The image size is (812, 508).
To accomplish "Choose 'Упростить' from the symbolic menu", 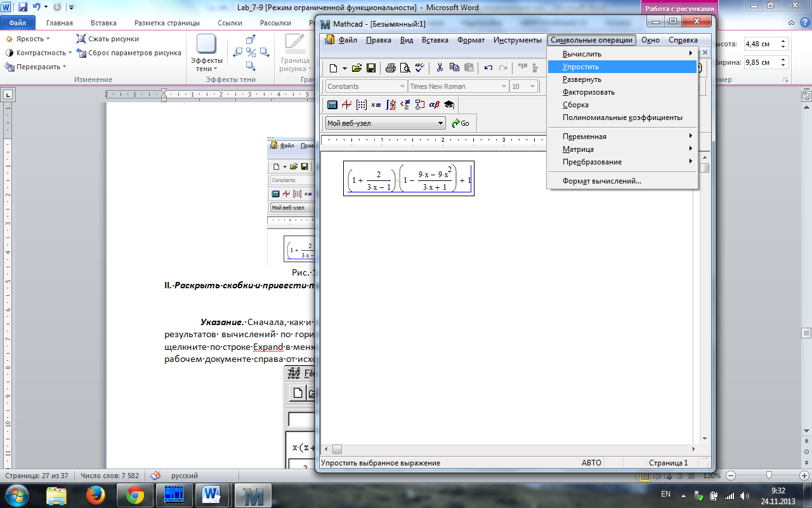I will (622, 67).
